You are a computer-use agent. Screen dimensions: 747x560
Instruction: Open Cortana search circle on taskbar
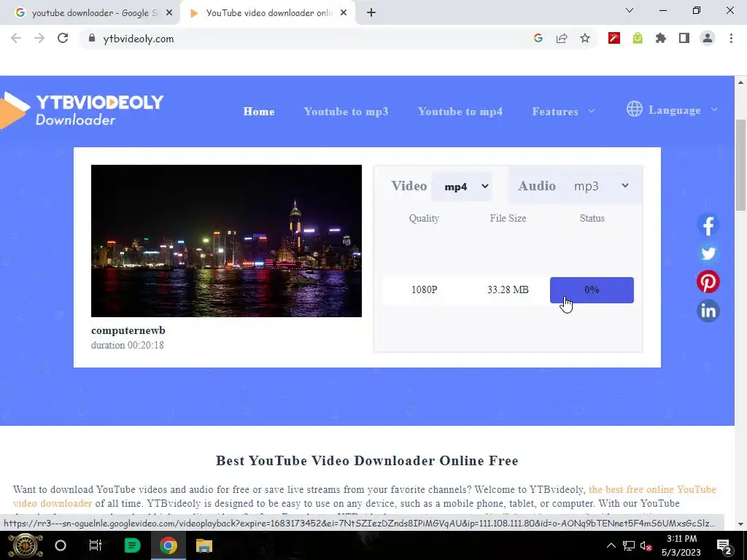pyautogui.click(x=61, y=545)
